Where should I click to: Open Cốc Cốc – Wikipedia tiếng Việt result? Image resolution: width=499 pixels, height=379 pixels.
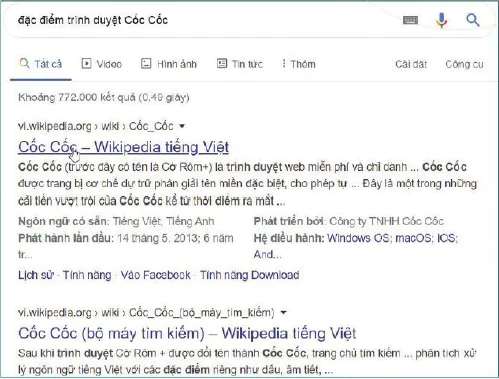coord(123,147)
